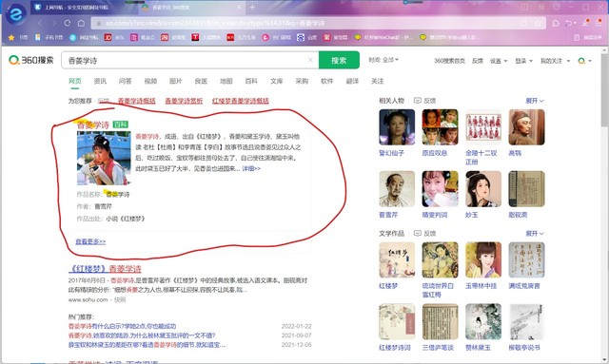
Task: Select the 翻译 search tab
Action: pyautogui.click(x=352, y=81)
